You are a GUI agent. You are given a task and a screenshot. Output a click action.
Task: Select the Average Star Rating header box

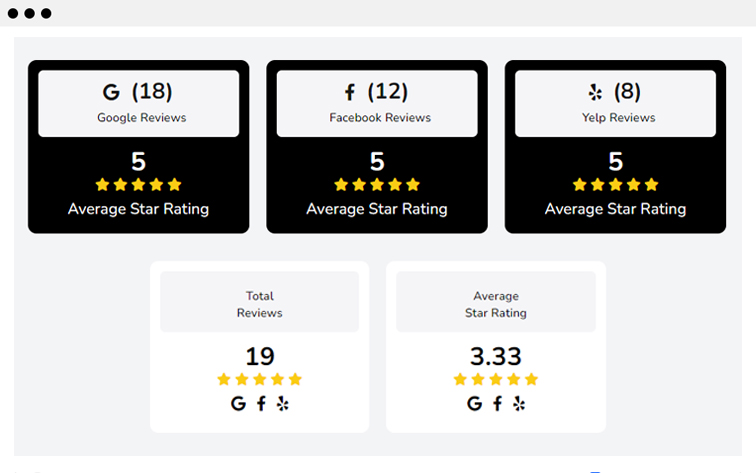pos(496,302)
